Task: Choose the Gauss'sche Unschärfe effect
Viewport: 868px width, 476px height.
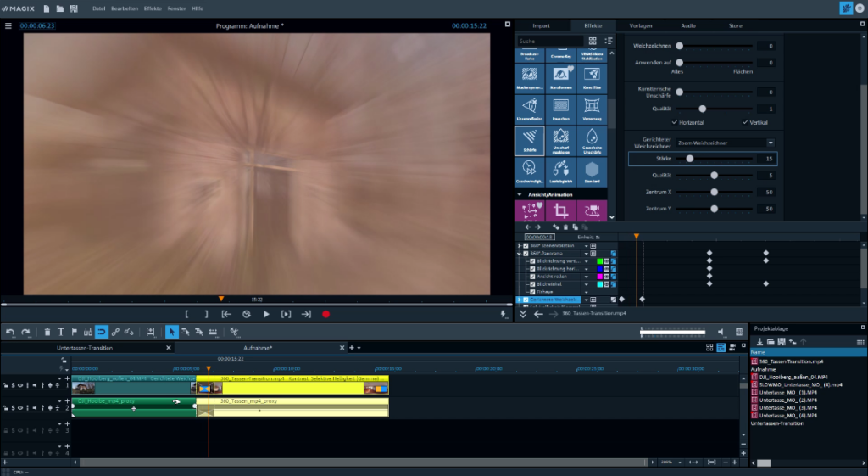Action: [592, 141]
